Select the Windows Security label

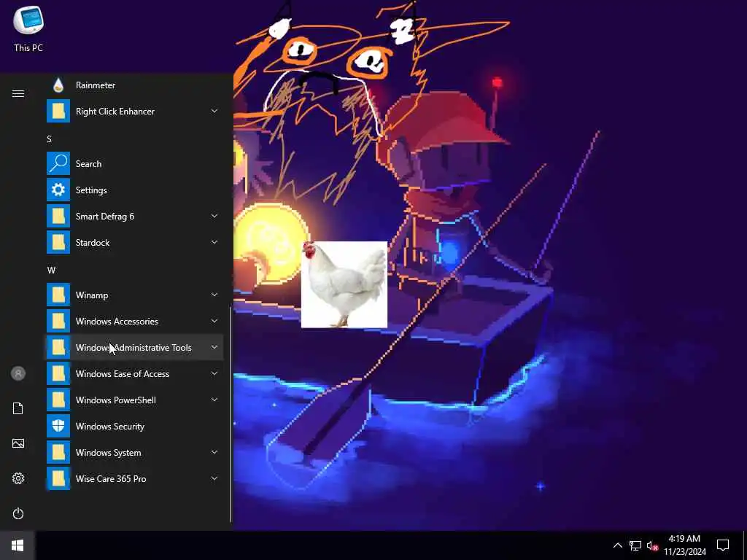110,426
